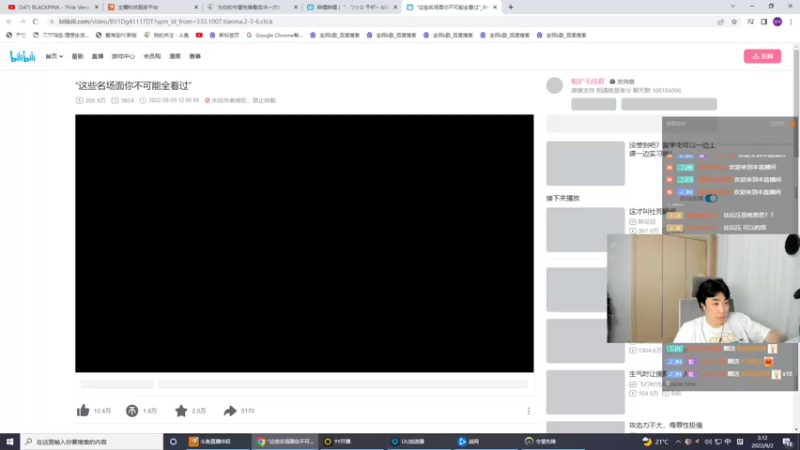Screen dimensions: 800x450
Task: Open the volume icon in the system tray
Action: pos(708,441)
